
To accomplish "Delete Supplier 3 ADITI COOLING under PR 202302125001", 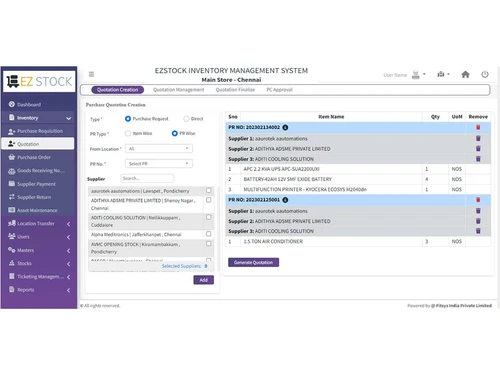I will [x=478, y=231].
